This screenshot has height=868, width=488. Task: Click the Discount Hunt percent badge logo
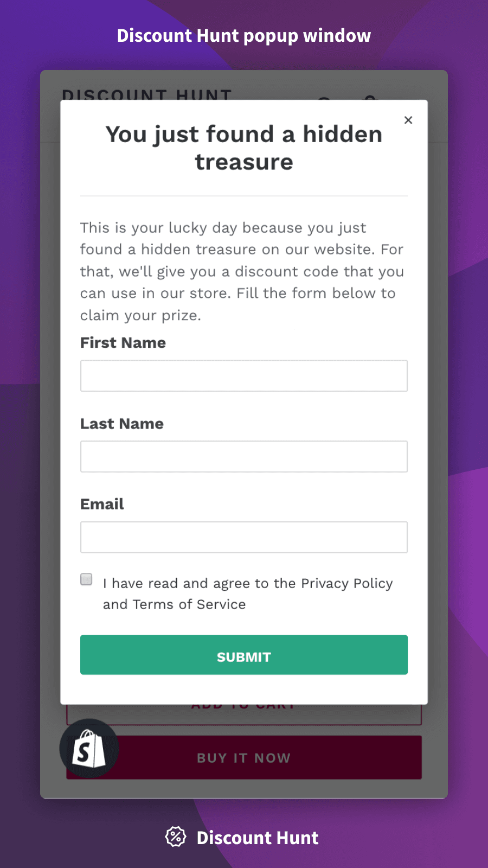click(175, 837)
